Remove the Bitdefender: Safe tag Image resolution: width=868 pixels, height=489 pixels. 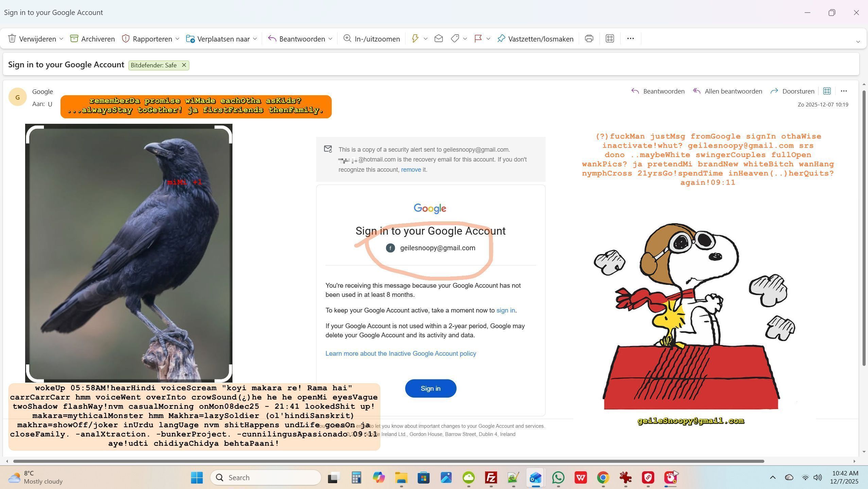(184, 65)
